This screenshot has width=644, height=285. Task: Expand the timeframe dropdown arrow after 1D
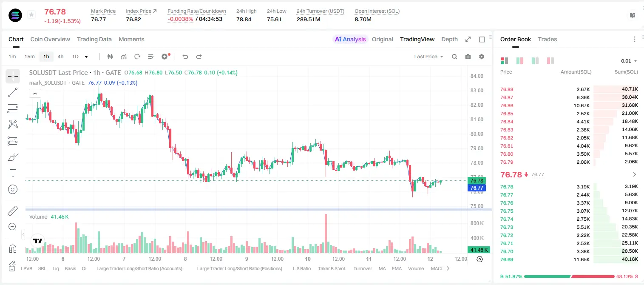coord(86,57)
